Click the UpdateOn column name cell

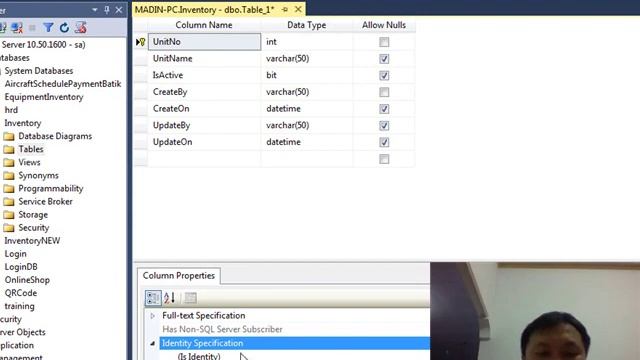(x=204, y=142)
